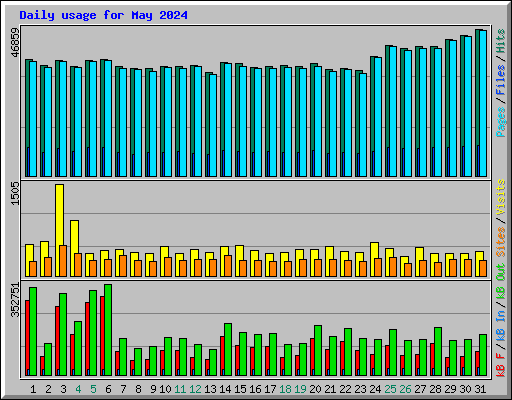Screen dimensions: 512x400
Task: Click green day 11 axis label
Action: [x=180, y=389]
